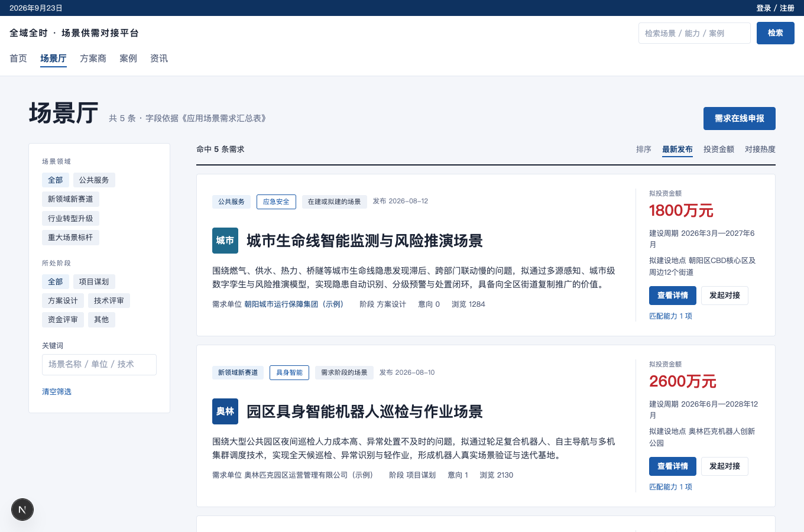This screenshot has height=532, width=804.
Task: Click the 清空筛选 link
Action: [x=57, y=392]
